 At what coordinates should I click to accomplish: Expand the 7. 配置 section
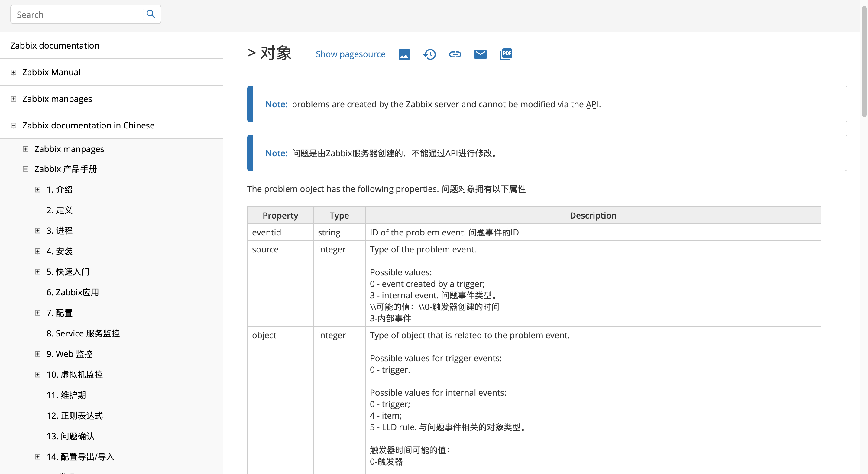38,313
